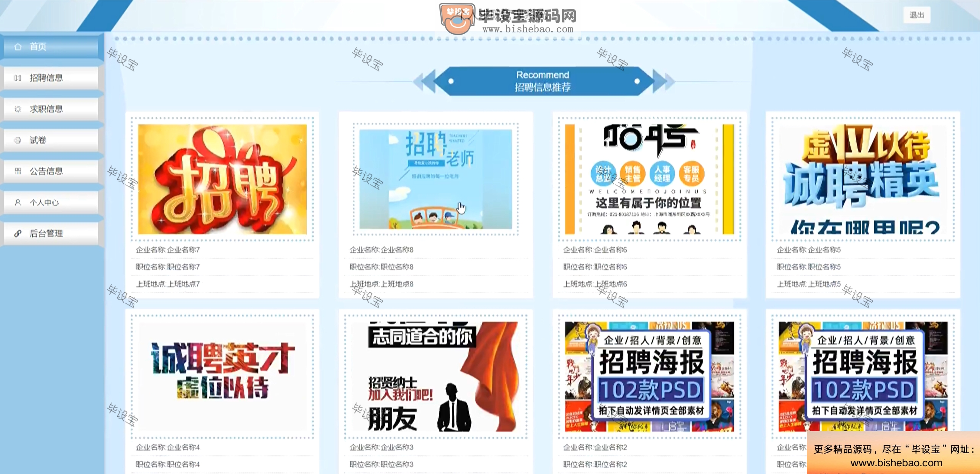The image size is (980, 474).
Task: Click the person icon beside 个人中心
Action: (x=17, y=203)
